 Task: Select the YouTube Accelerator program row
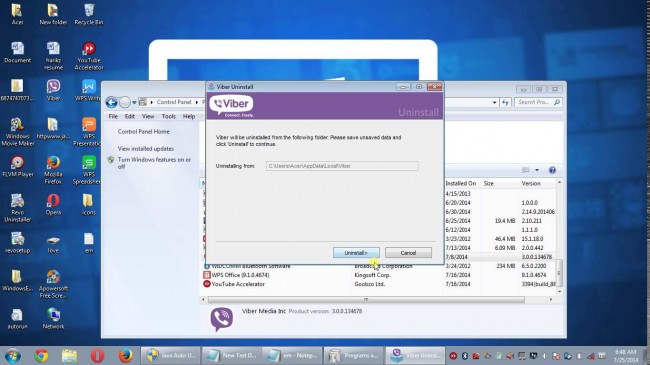coord(379,284)
